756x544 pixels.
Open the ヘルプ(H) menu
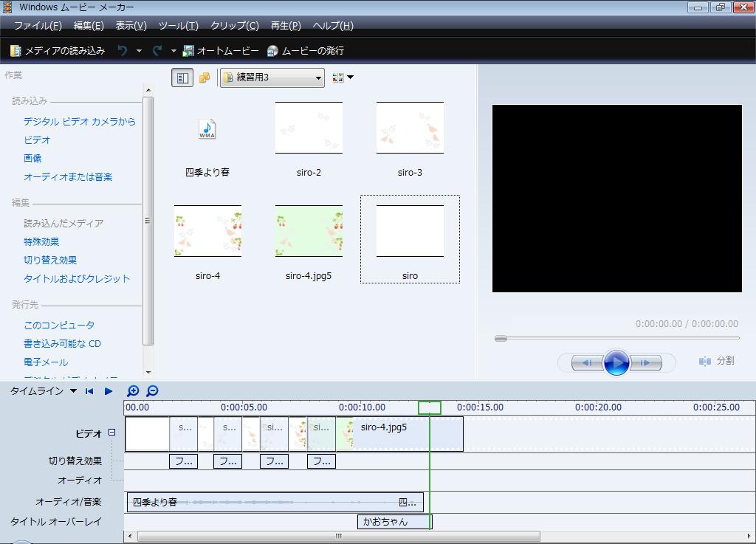[333, 26]
